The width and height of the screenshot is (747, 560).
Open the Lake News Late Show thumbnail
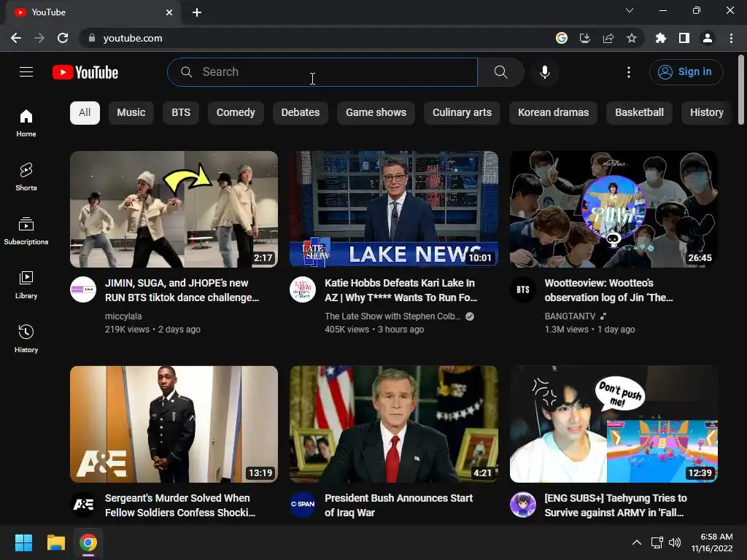394,209
